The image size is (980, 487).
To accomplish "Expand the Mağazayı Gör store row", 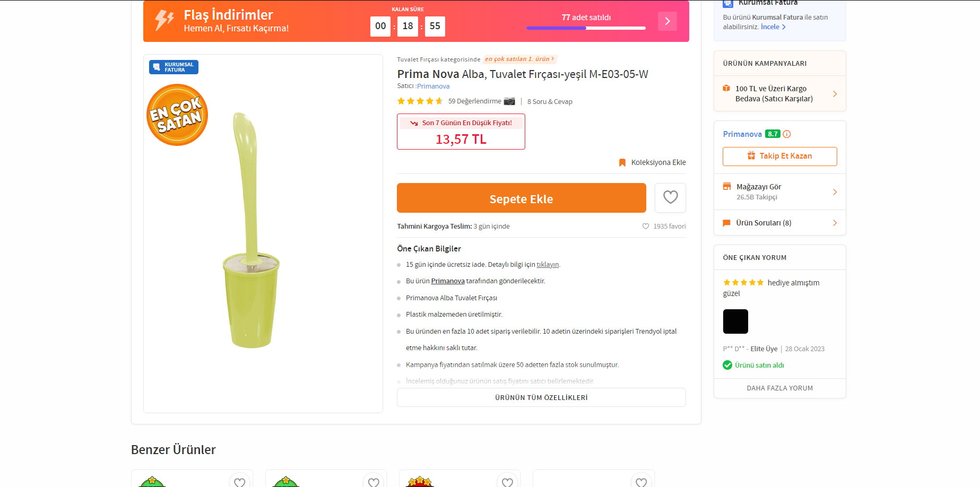I will (x=780, y=192).
